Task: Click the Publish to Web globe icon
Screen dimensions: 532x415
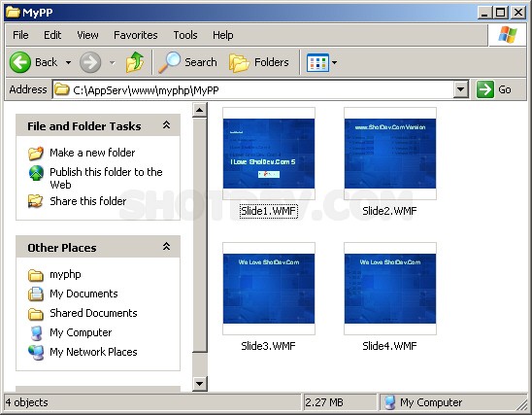Action: click(x=36, y=173)
